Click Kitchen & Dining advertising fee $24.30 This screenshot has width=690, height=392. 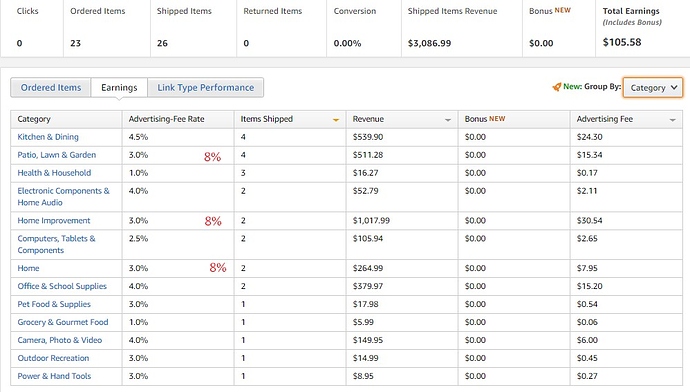tap(589, 137)
